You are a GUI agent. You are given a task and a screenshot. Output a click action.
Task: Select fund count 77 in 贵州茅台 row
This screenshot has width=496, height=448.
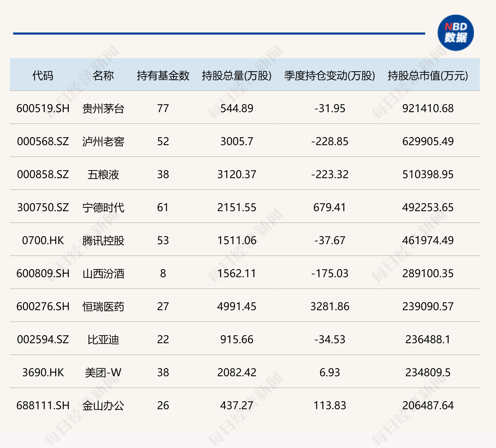[163, 108]
